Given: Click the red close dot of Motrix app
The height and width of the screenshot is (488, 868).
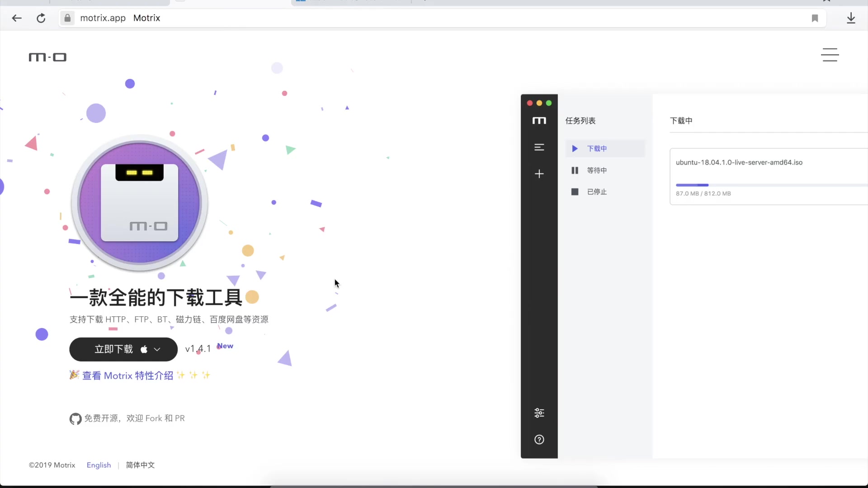Looking at the screenshot, I should (529, 103).
